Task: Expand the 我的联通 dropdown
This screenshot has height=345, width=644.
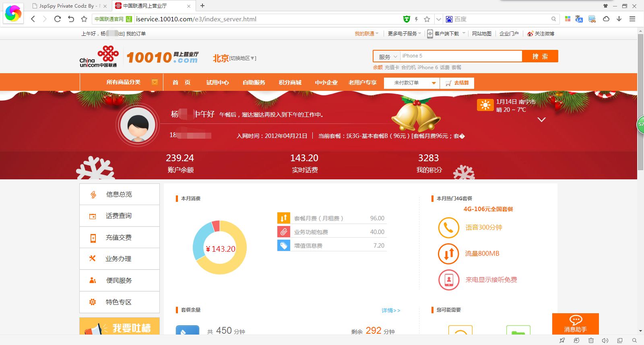Action: pos(366,34)
